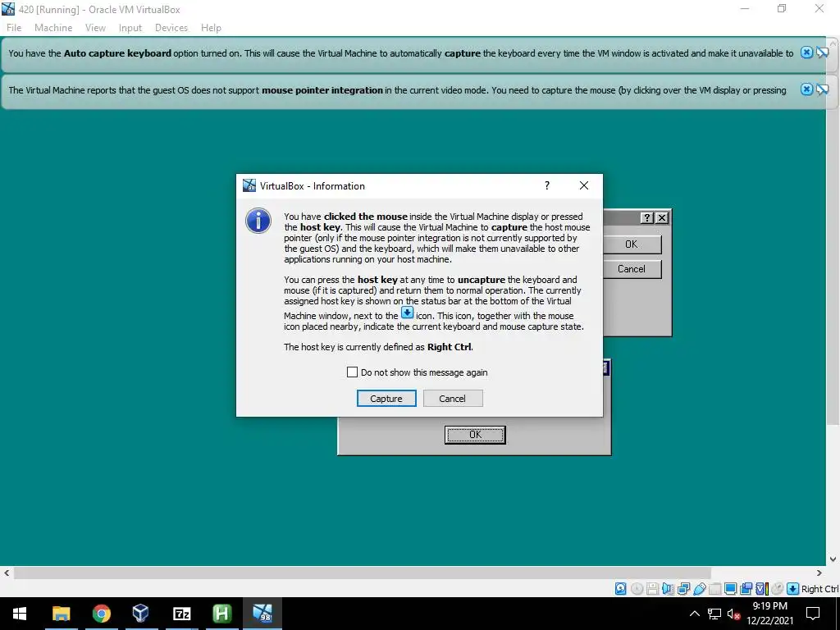840x630 pixels.
Task: Open VirtualBox Manager cube taskbar icon
Action: pyautogui.click(x=141, y=614)
